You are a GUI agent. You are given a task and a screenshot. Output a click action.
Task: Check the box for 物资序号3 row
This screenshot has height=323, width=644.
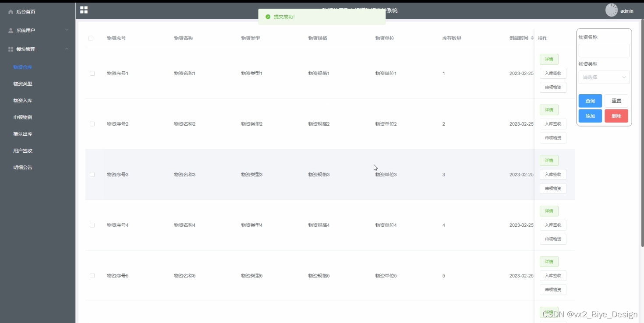92,174
